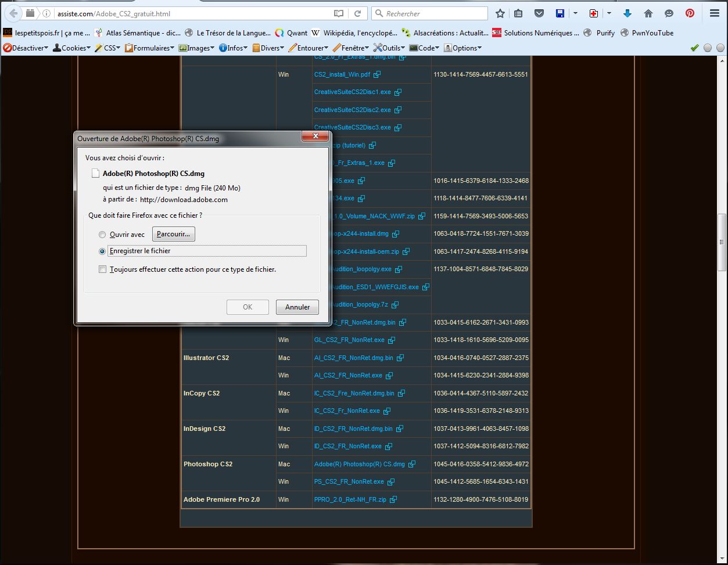The height and width of the screenshot is (565, 728).
Task: Expand the Formulaires dropdown menu
Action: tap(149, 48)
